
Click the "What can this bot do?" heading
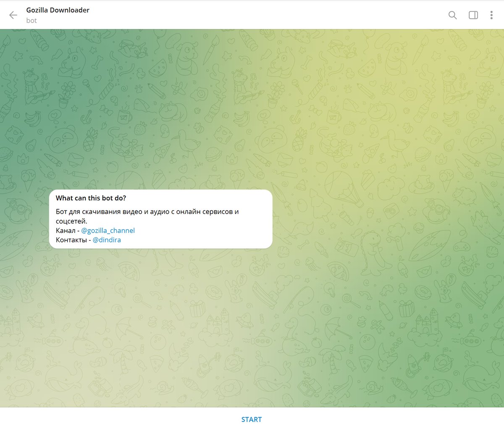[x=91, y=198]
